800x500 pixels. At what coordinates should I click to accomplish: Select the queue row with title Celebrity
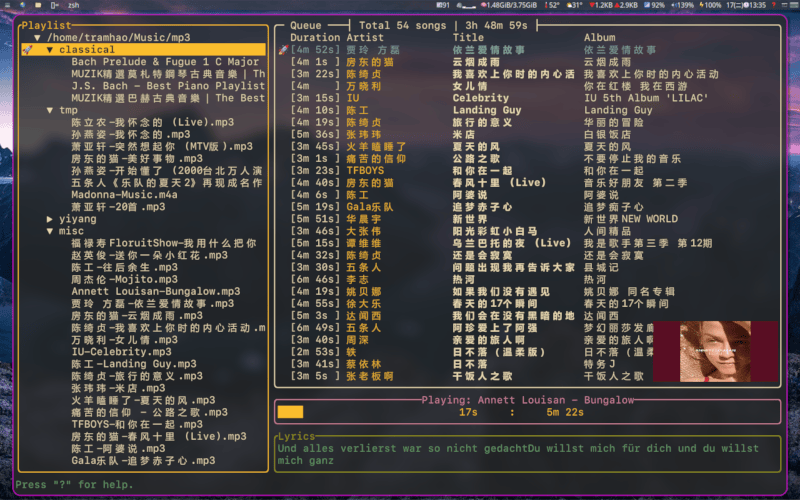(x=528, y=98)
